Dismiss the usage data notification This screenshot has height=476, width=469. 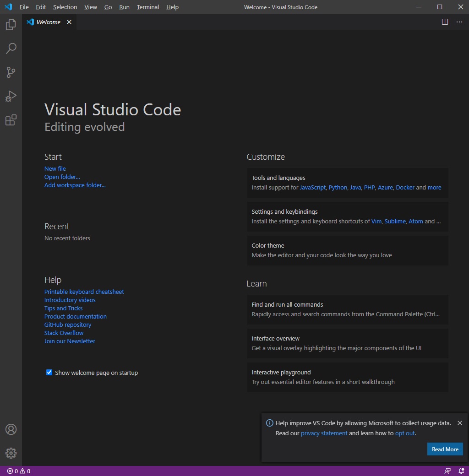[x=459, y=423]
